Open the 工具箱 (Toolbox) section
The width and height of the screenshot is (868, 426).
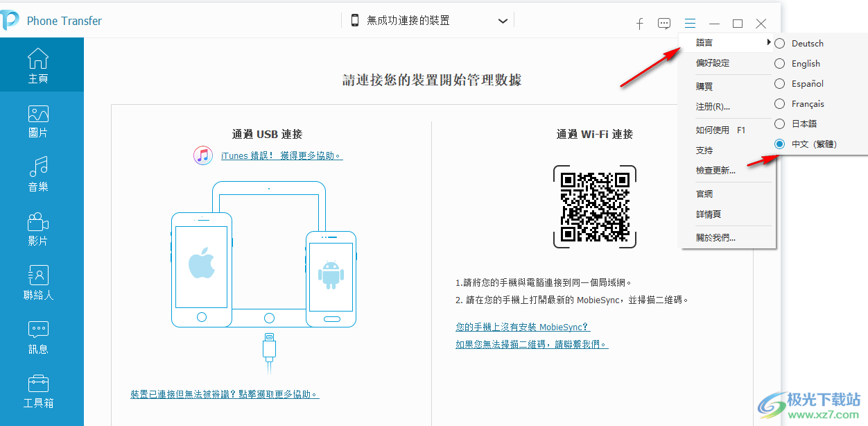[x=38, y=390]
